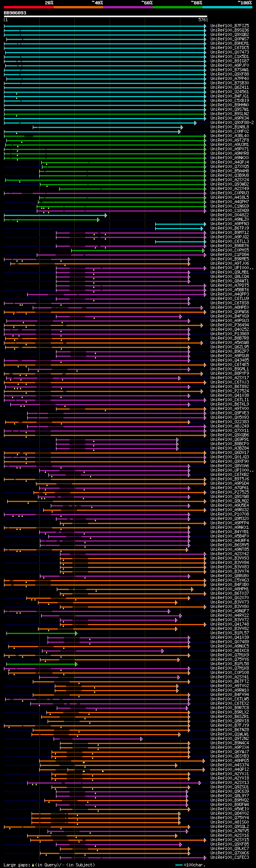256x868 pixels.
Task: Select the UniRef100_Q05093 label
Action: [x=230, y=417]
